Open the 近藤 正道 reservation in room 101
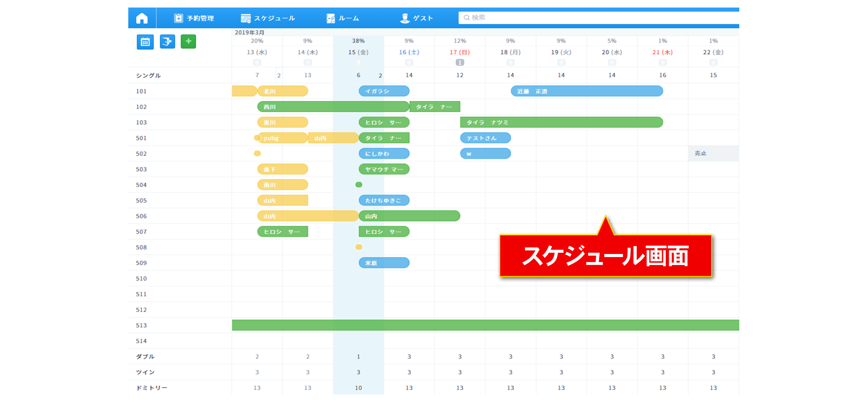The image size is (868, 402). pos(587,91)
